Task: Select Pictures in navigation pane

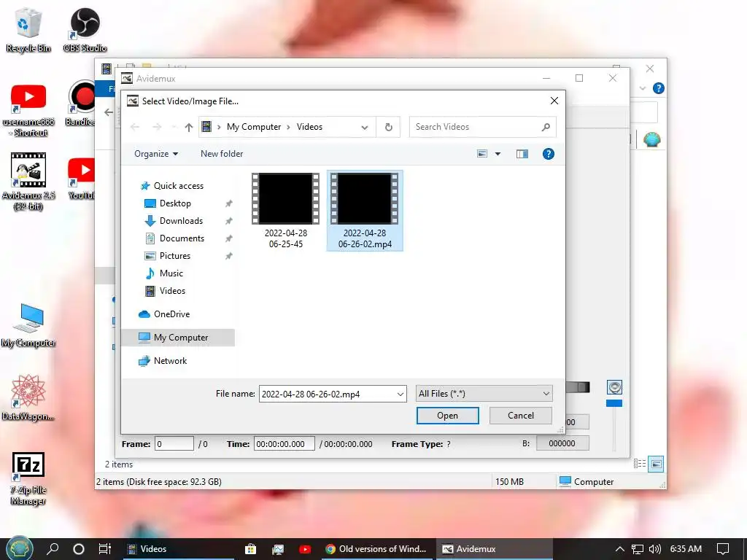Action: 175,256
